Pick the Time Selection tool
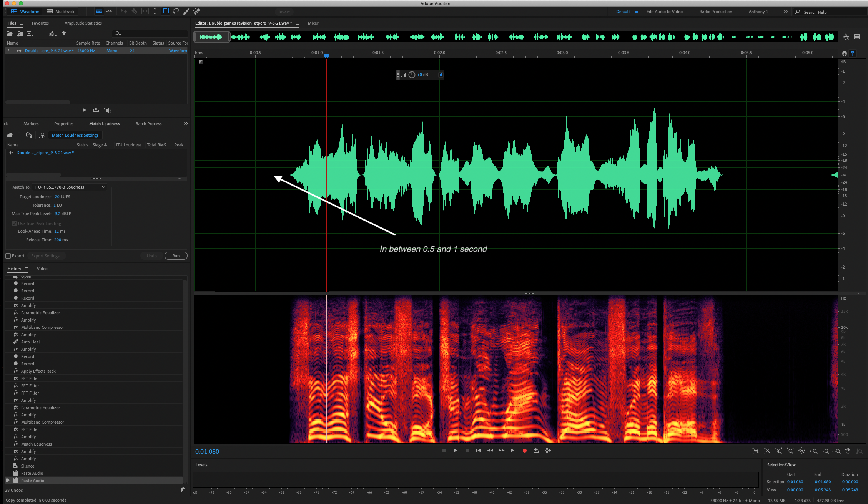The image size is (868, 504). (x=155, y=11)
